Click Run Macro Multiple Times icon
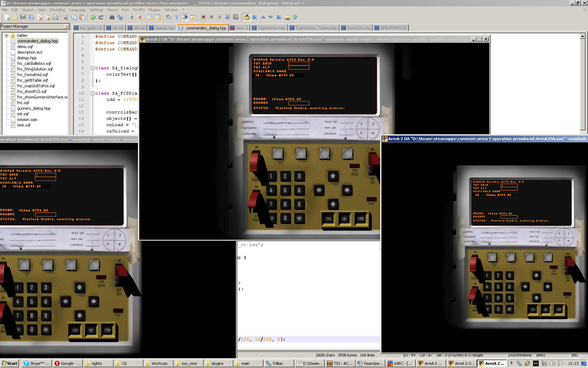 click(227, 17)
